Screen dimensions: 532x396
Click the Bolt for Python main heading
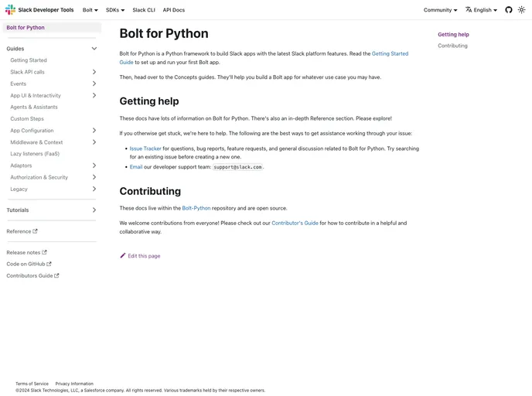point(164,33)
